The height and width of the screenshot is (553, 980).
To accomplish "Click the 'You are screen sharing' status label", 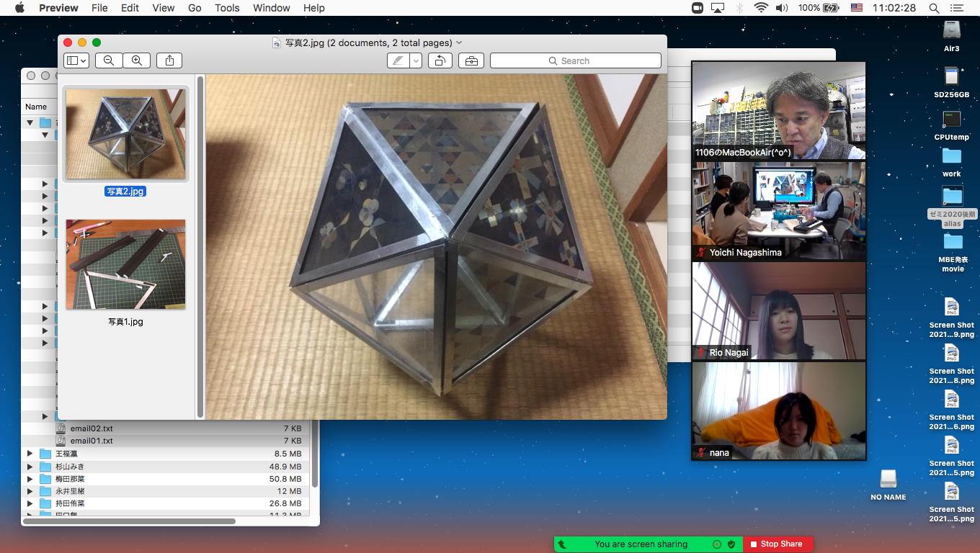I will 641,544.
